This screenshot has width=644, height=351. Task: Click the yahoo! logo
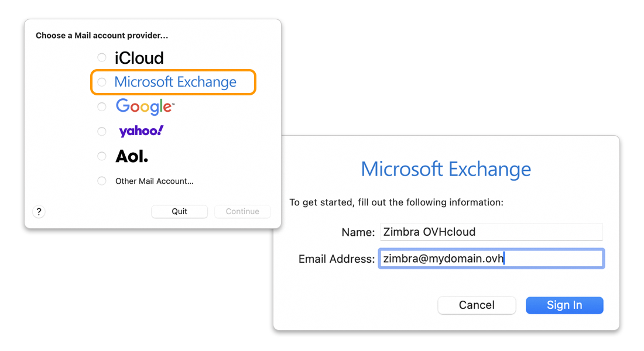[141, 131]
